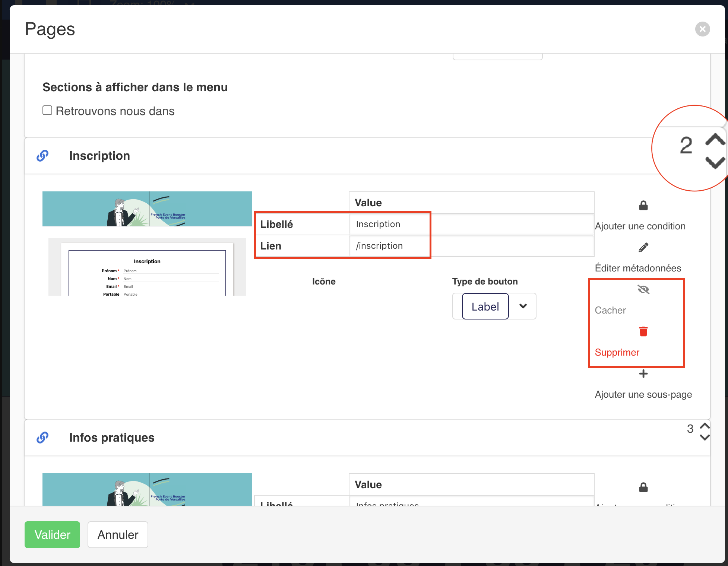Click the link icon beside Inscription
The width and height of the screenshot is (728, 566).
pyautogui.click(x=42, y=156)
